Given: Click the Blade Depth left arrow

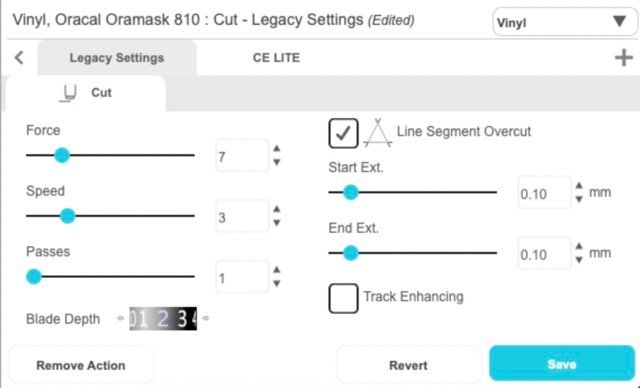Looking at the screenshot, I should [120, 318].
